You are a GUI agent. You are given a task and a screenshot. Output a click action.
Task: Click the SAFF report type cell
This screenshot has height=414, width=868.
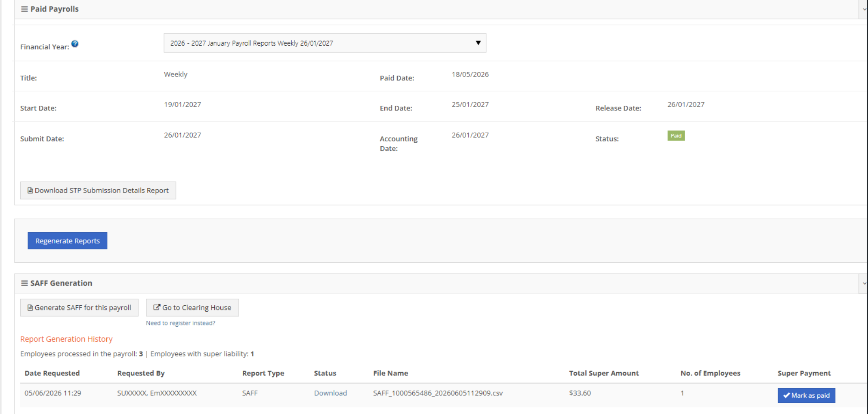[x=250, y=393]
